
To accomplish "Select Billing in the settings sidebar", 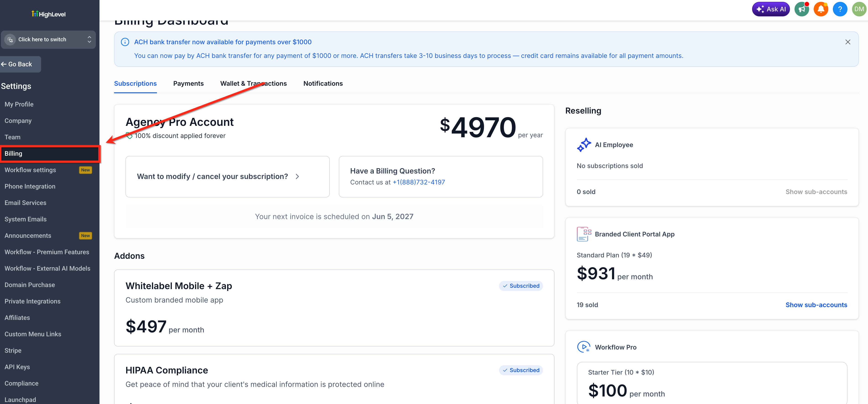I will click(x=50, y=153).
